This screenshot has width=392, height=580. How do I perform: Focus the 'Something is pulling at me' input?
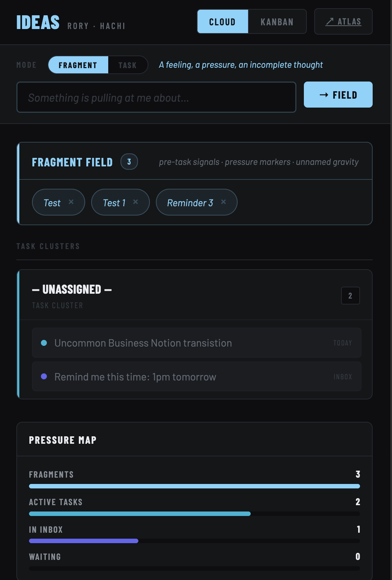coord(157,97)
